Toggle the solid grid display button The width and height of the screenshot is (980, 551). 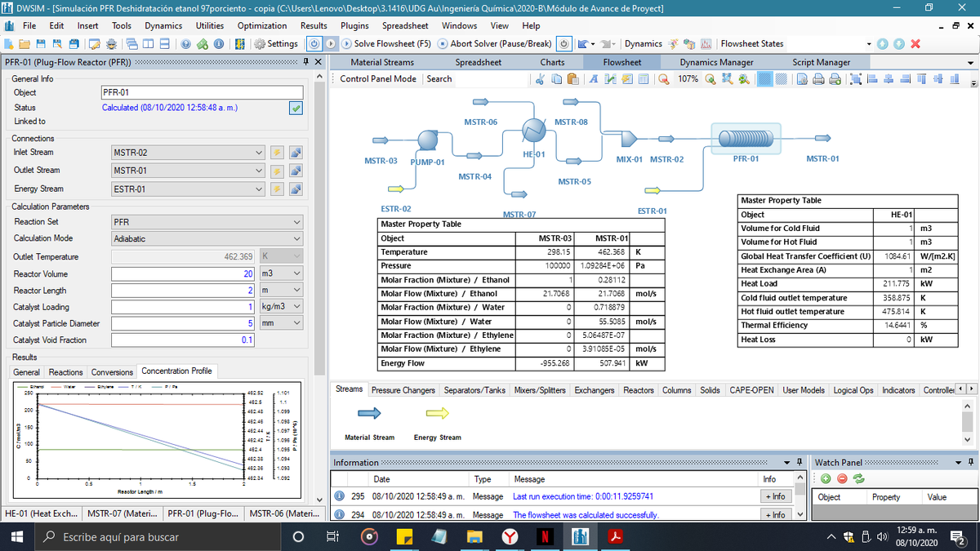tap(765, 79)
